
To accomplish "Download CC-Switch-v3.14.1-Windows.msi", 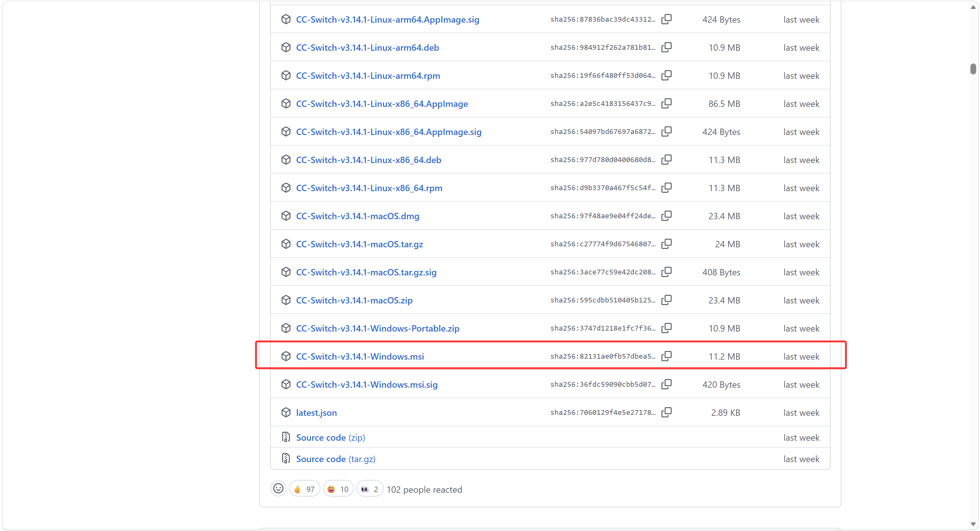I will [x=360, y=357].
